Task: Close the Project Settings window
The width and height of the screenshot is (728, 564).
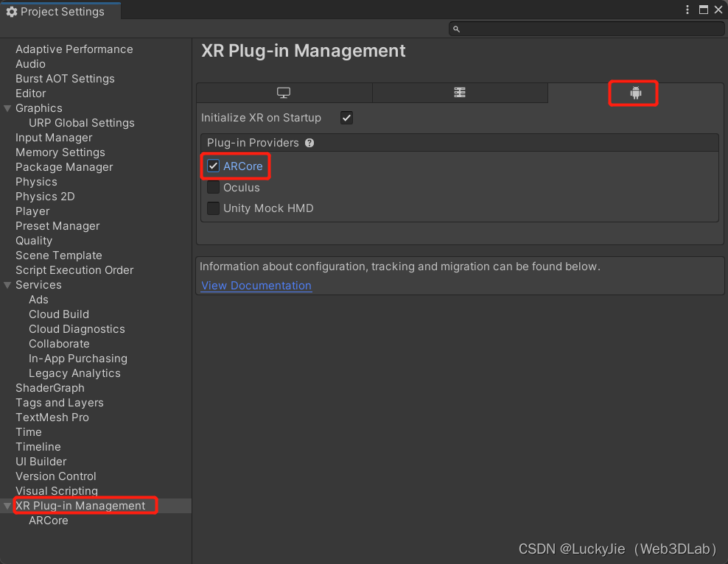Action: pyautogui.click(x=718, y=10)
